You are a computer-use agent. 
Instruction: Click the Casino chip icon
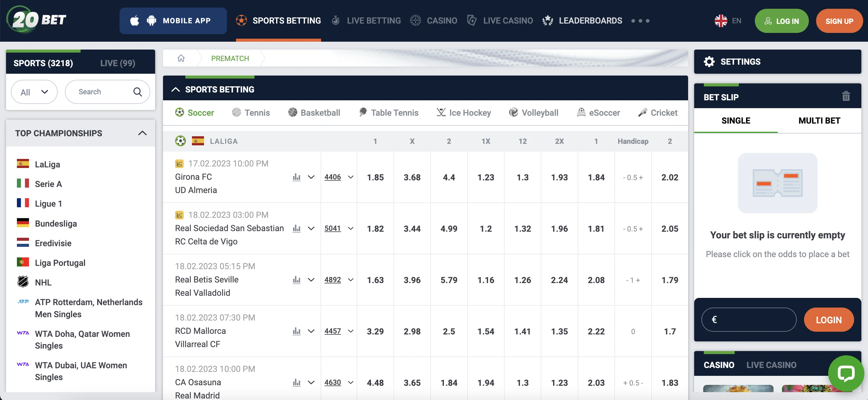point(416,20)
